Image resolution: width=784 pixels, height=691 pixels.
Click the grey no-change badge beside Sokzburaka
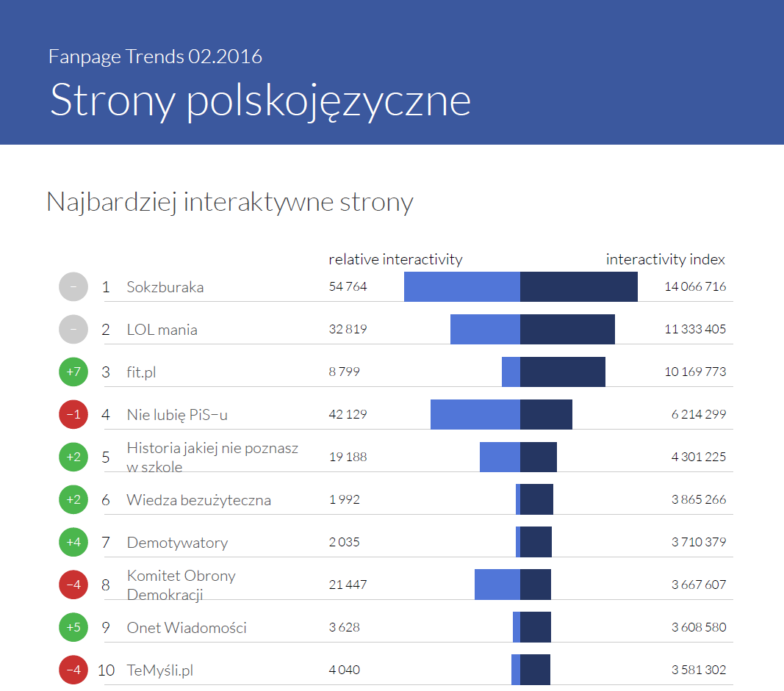[x=73, y=286]
